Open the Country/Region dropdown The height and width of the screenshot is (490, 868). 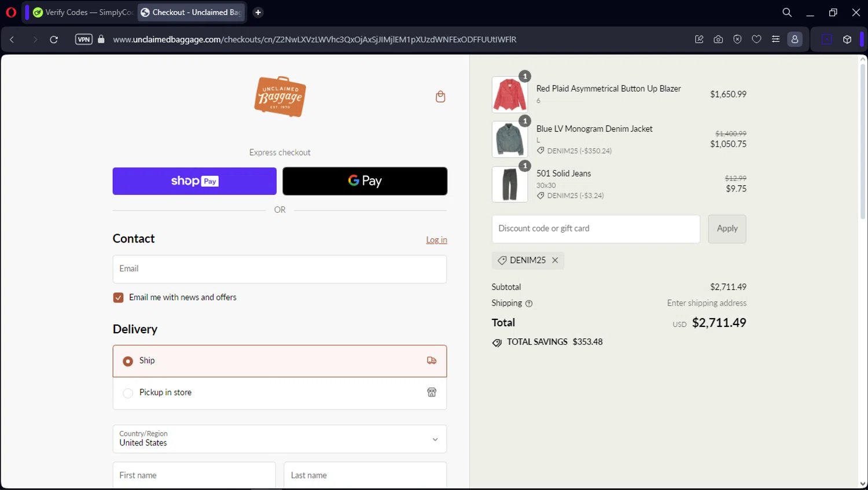coord(280,439)
